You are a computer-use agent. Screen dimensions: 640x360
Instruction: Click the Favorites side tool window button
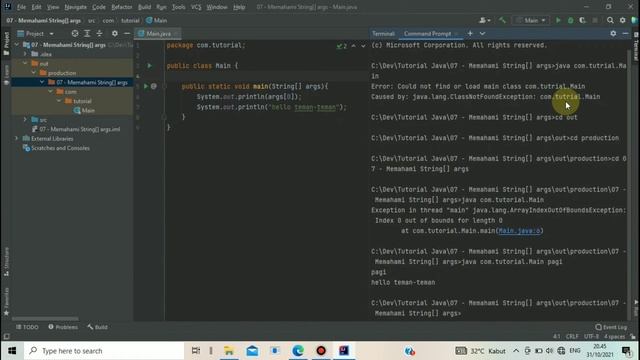click(x=6, y=301)
